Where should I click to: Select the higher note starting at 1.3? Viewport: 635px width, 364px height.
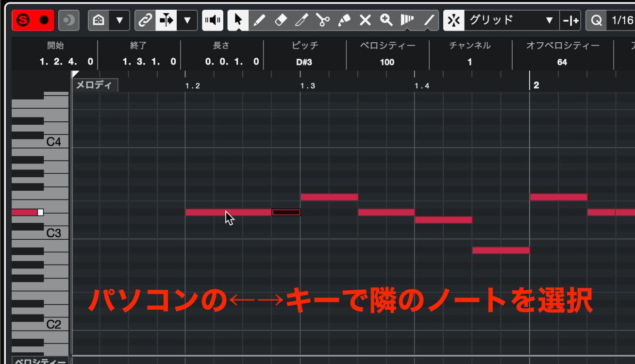pyautogui.click(x=329, y=197)
